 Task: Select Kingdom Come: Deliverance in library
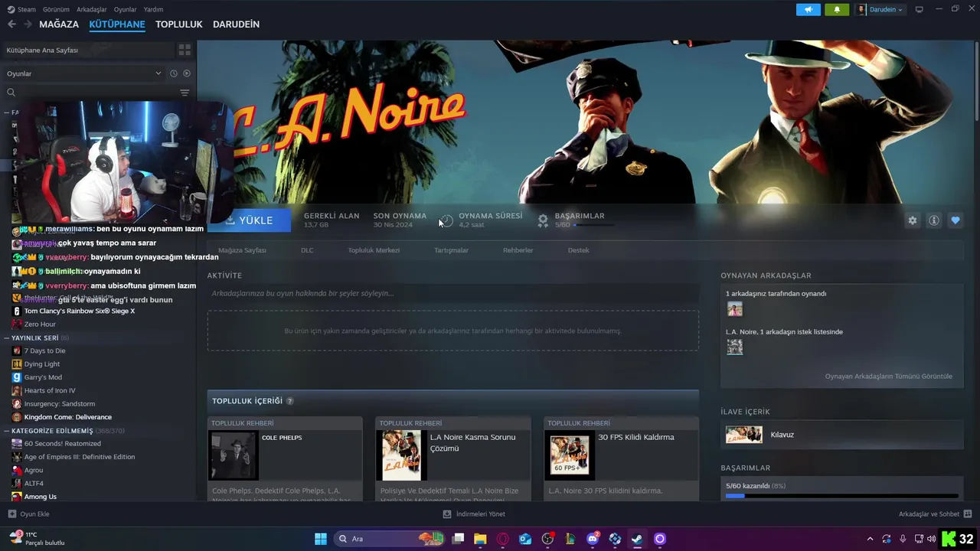pos(67,417)
